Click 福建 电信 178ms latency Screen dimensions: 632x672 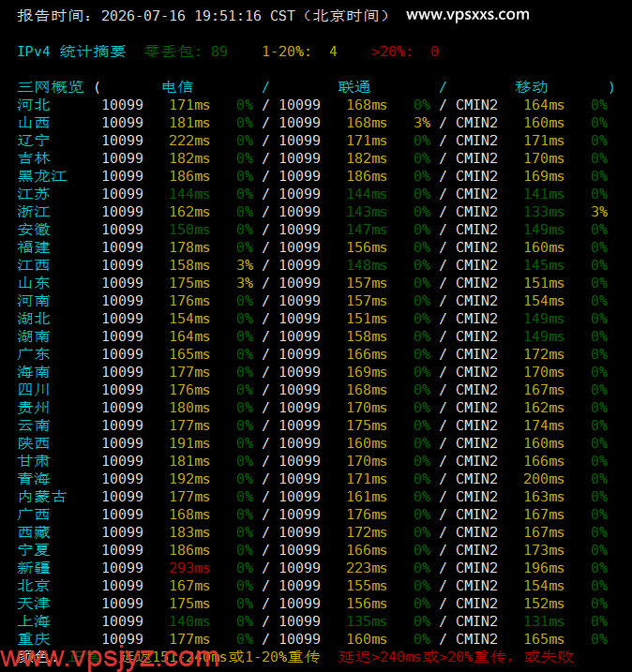(189, 247)
